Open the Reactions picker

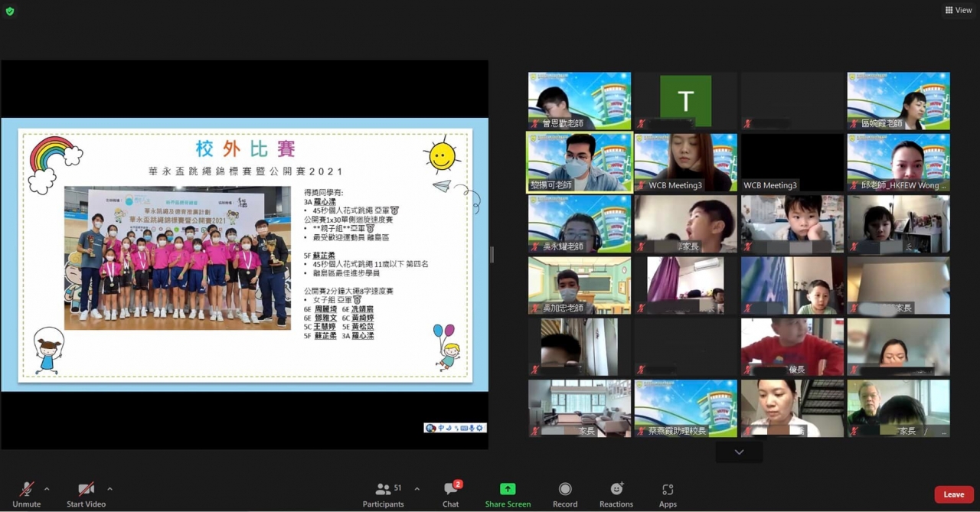coord(616,494)
